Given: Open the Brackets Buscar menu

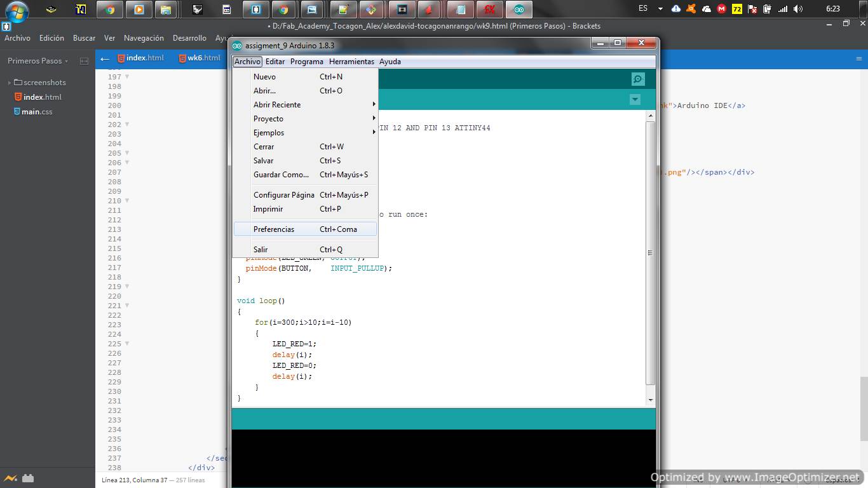Looking at the screenshot, I should (x=84, y=38).
